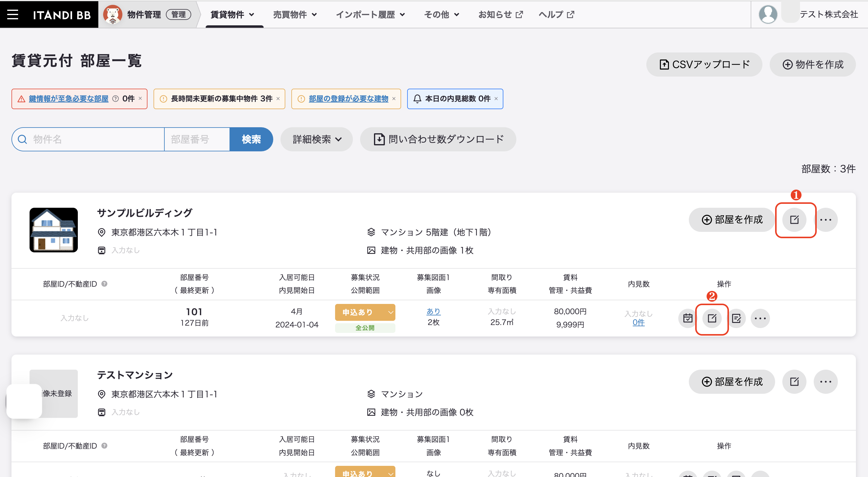Open the 賃貸物件 menu
The height and width of the screenshot is (477, 868).
(x=232, y=14)
